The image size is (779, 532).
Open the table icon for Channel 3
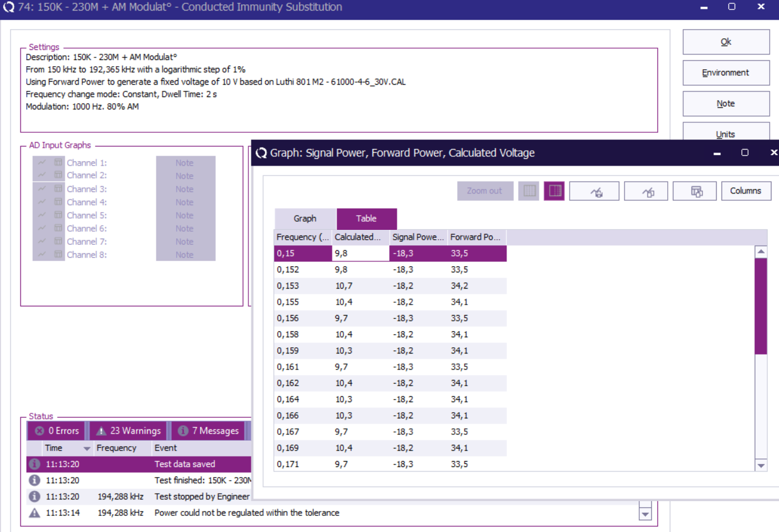pos(57,189)
